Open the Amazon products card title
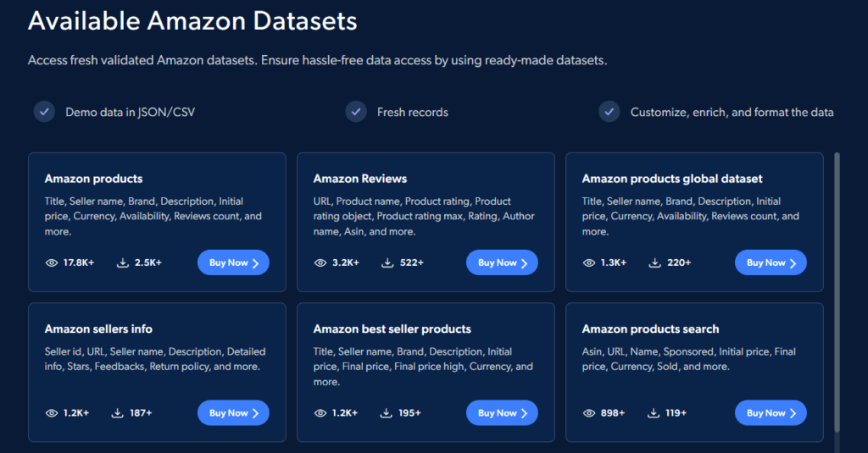Screen dimensions: 868x453 point(93,179)
